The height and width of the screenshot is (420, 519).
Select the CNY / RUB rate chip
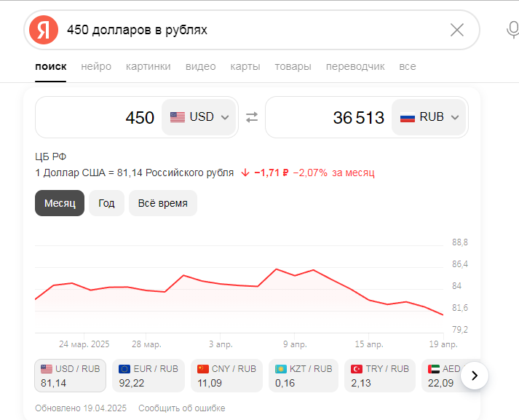coord(226,376)
